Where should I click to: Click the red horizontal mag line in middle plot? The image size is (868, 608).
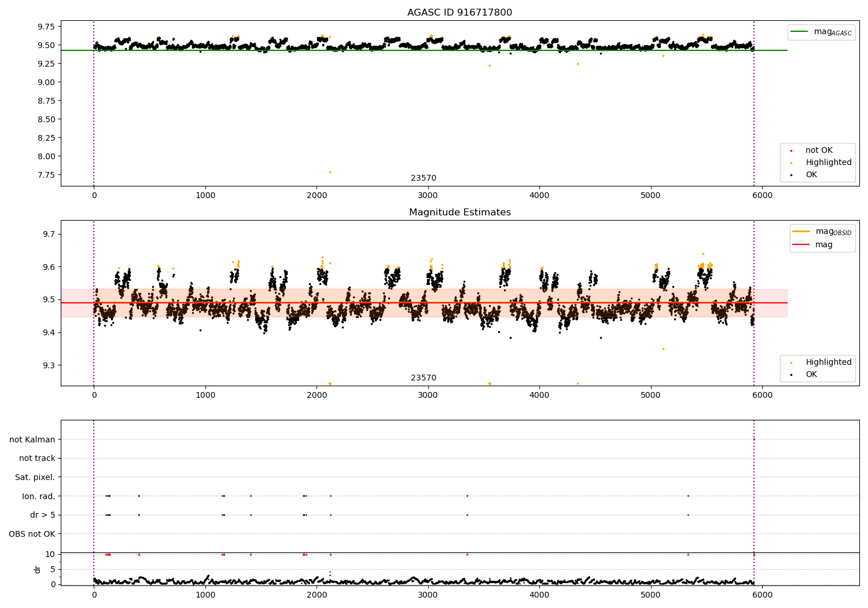tap(424, 303)
